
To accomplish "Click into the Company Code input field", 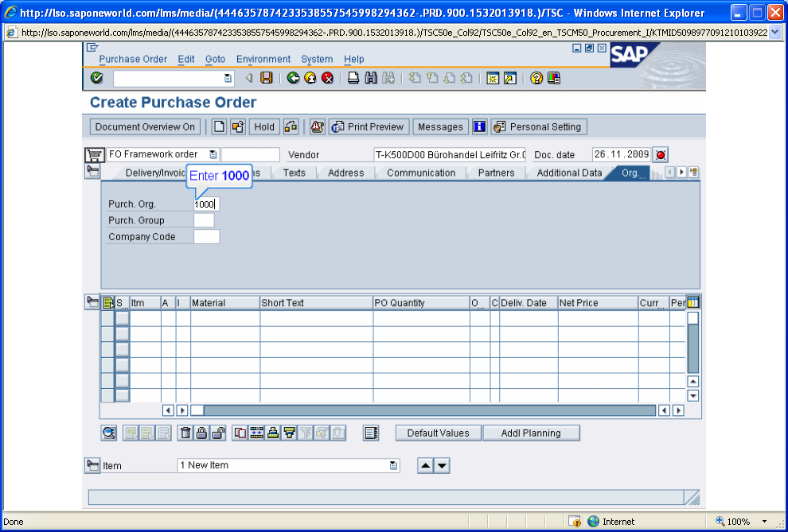I will [206, 237].
